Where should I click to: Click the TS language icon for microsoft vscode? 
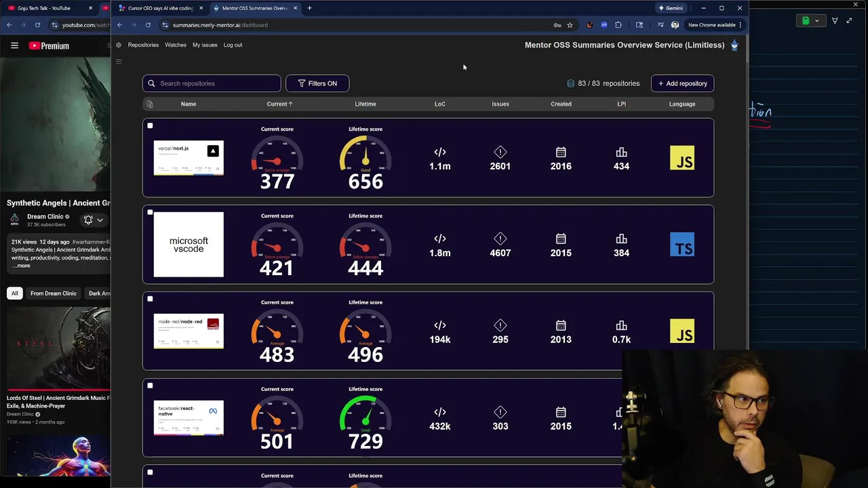pos(682,245)
